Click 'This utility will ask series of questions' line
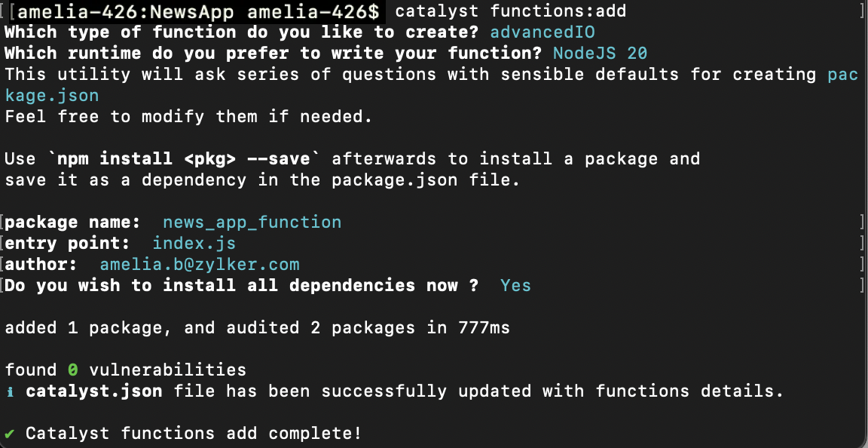The width and height of the screenshot is (868, 448). [431, 75]
